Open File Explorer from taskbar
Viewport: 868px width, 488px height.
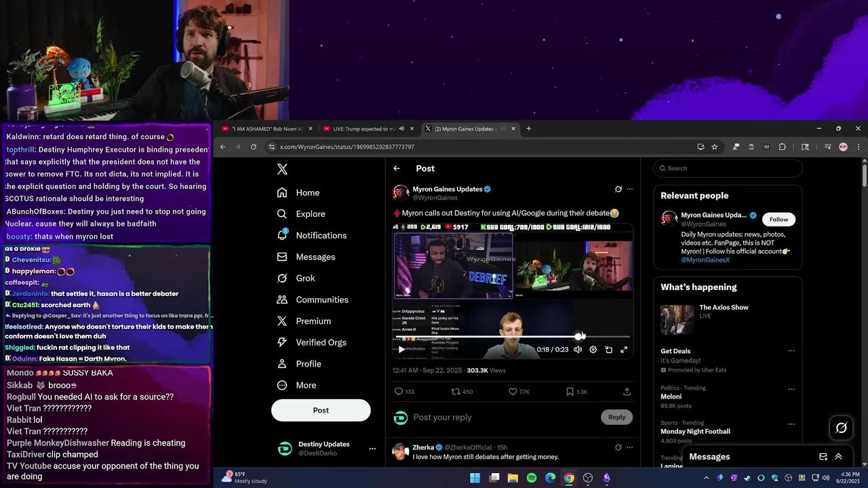(513, 478)
